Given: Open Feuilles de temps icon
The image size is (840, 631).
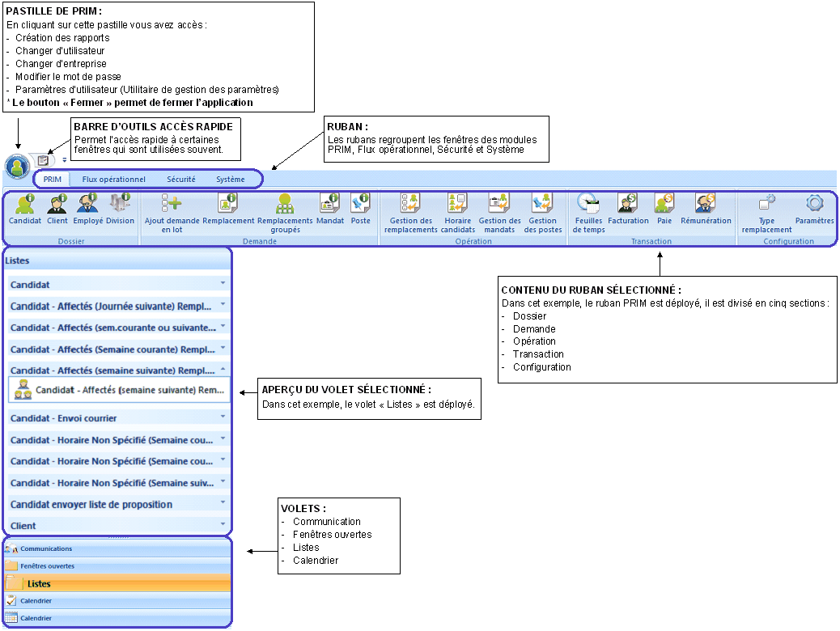Looking at the screenshot, I should (588, 212).
